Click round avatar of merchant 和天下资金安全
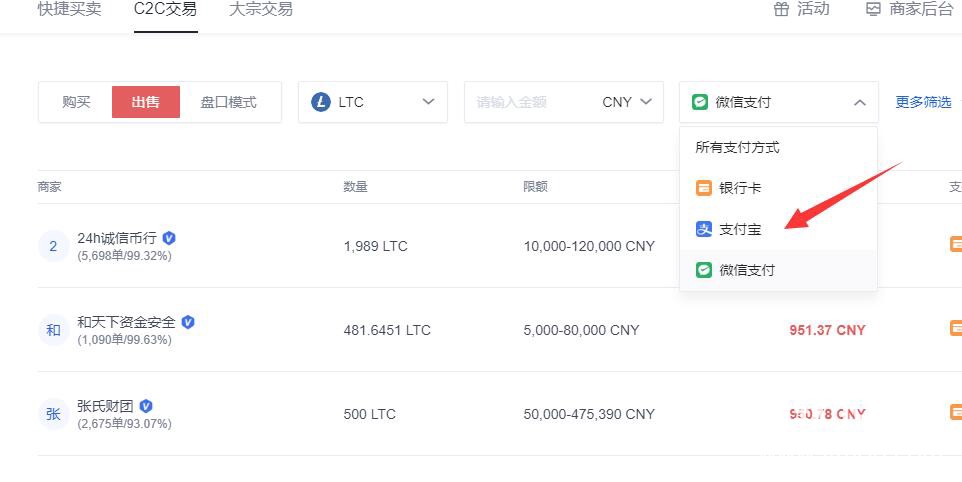 tap(53, 330)
